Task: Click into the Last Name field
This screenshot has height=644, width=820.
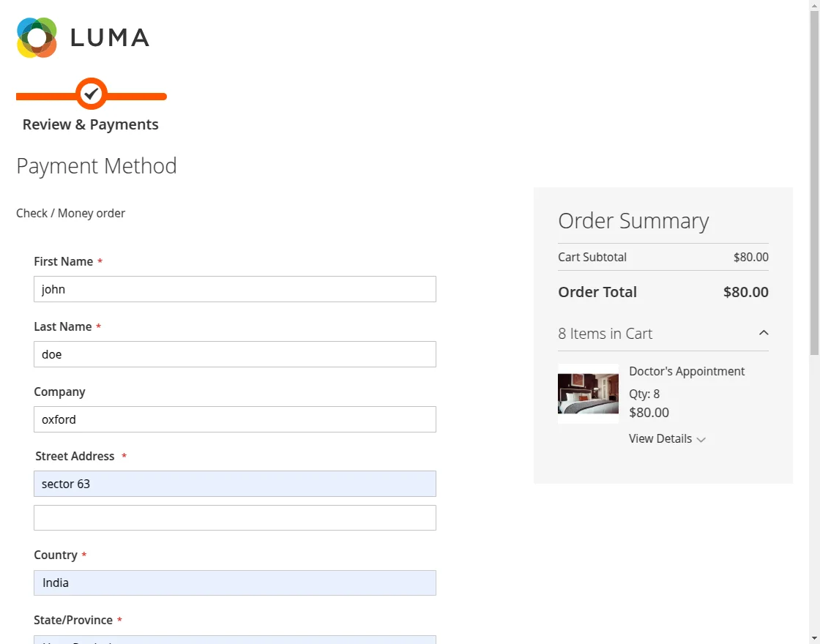Action: coord(234,354)
